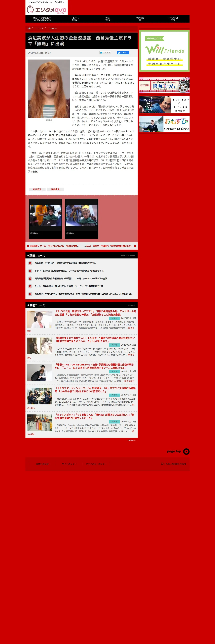This screenshot has width=215, height=644.
Task: Click document icon beside 驚異的な診察眼を持つ医師役 news
Action: [30, 279]
